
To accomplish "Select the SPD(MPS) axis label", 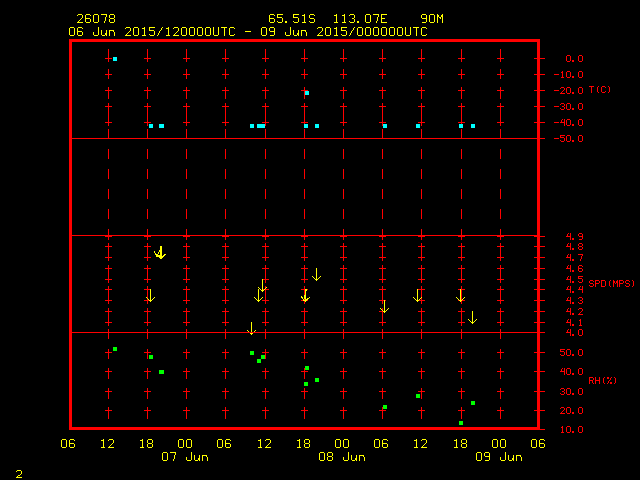I will (609, 284).
